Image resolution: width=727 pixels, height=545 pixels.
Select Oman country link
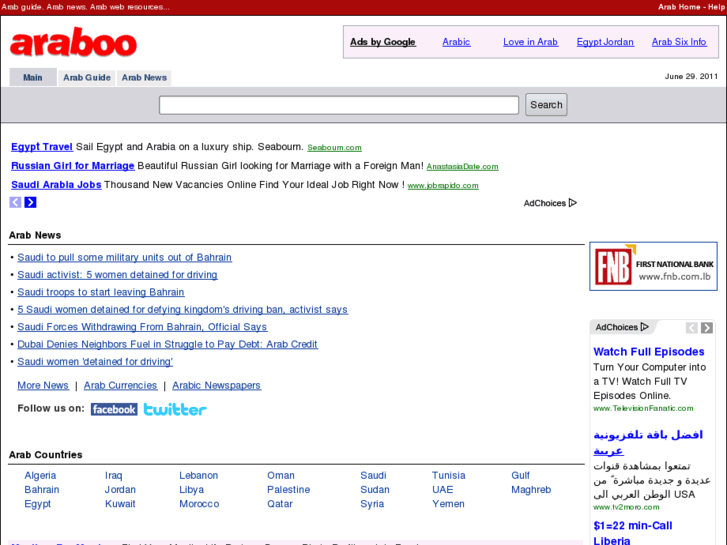(x=281, y=475)
